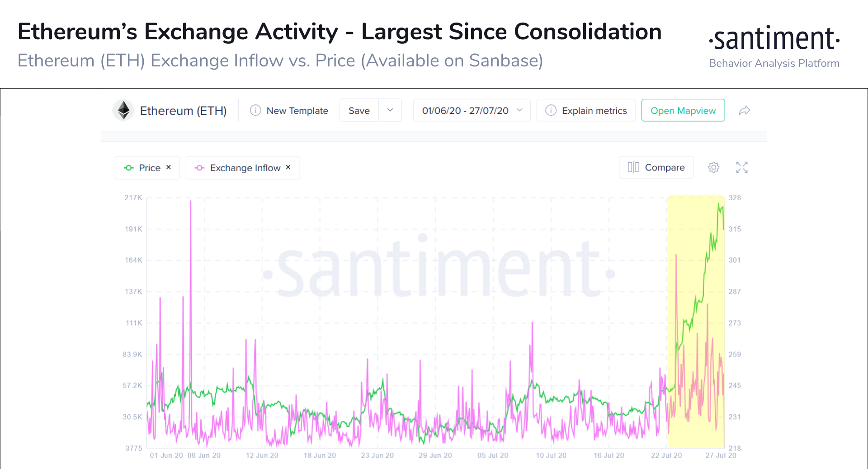Click the 245 price axis label
Viewport: 868px width, 469px height.
[x=735, y=385]
